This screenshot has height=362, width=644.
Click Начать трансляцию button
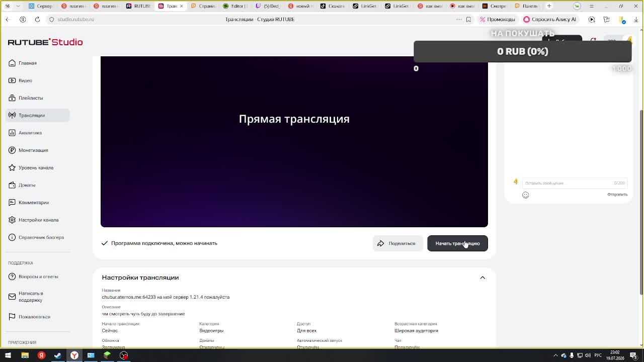(x=457, y=243)
